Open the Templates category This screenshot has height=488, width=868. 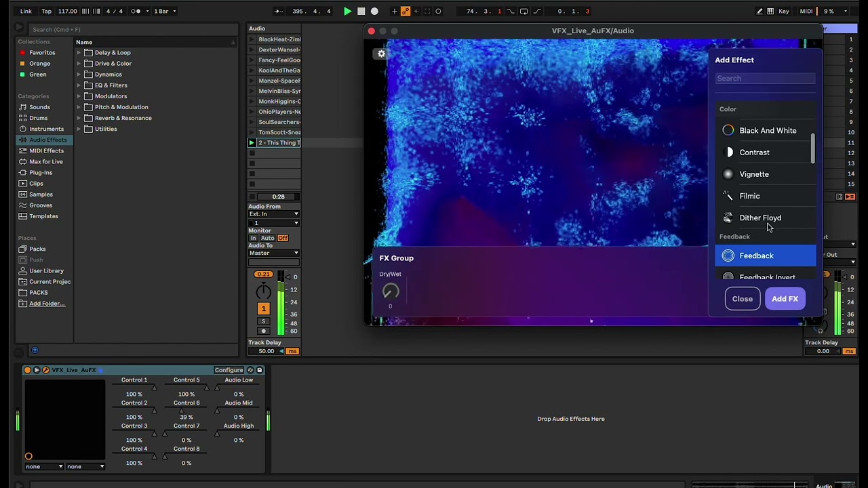pyautogui.click(x=43, y=216)
